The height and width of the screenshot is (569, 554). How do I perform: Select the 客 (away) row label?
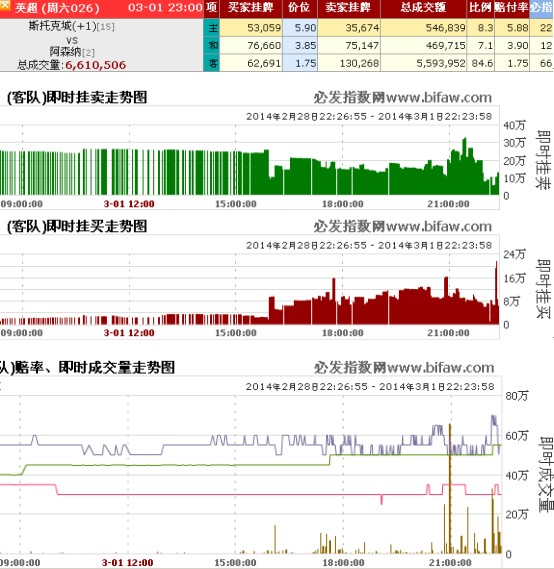pos(212,63)
